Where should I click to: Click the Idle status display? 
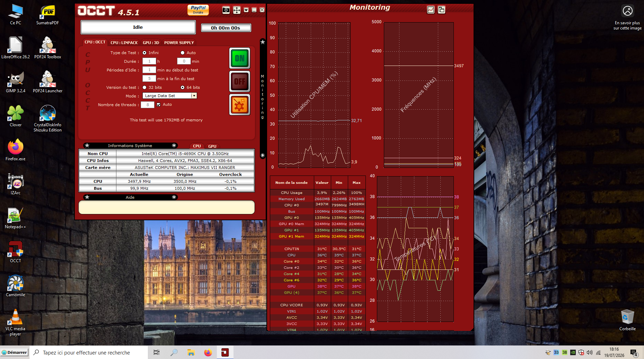click(x=138, y=27)
